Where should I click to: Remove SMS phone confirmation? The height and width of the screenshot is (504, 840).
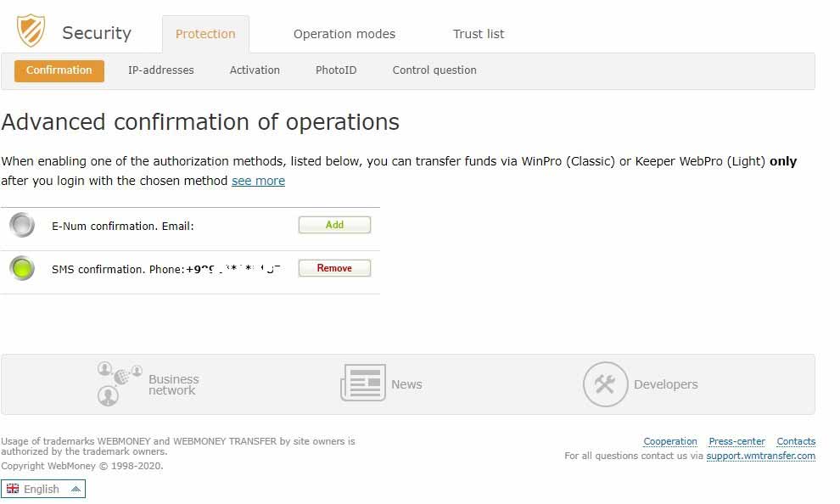[x=334, y=268]
